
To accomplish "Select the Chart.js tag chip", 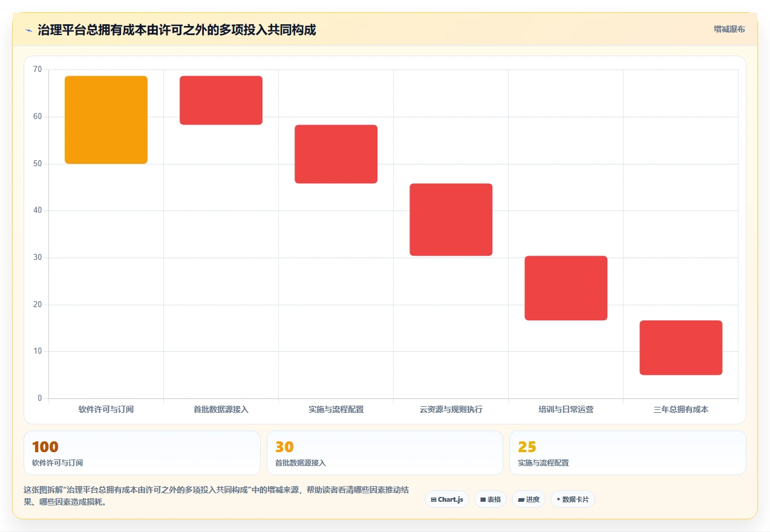I will (x=447, y=499).
